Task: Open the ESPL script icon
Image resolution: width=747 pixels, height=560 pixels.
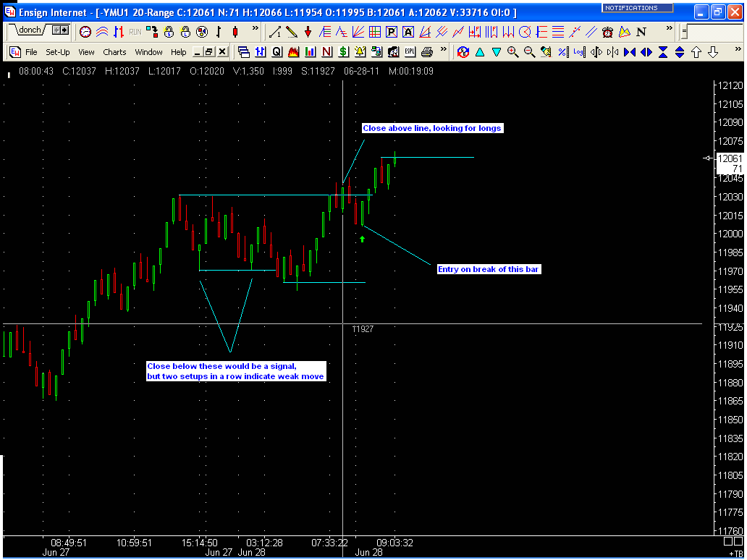Action: coord(410,52)
